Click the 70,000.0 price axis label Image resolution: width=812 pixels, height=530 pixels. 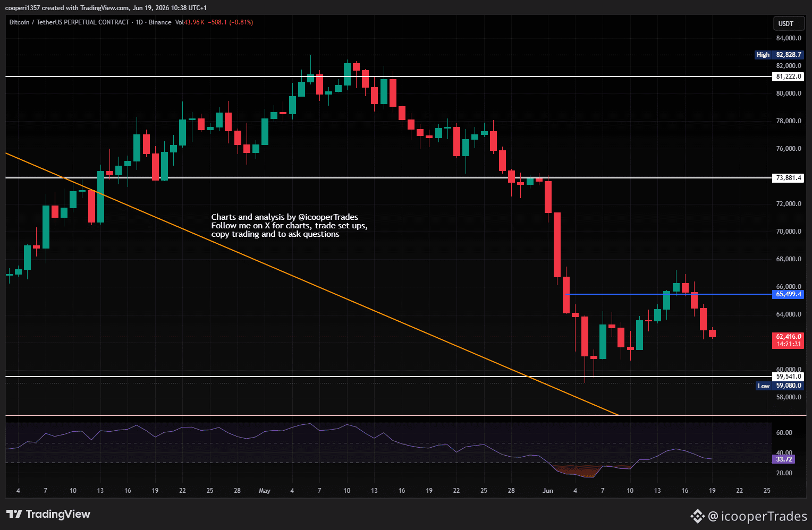pyautogui.click(x=789, y=232)
